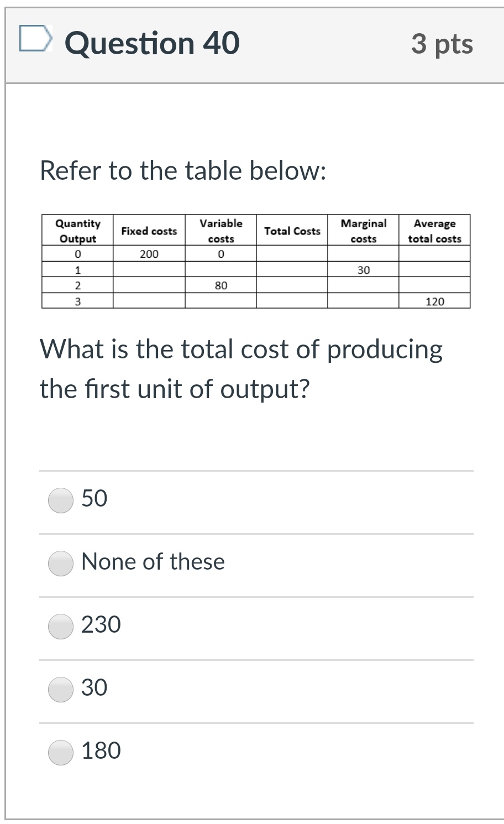Click the flag icon beside Question 40
504x824 pixels.
[x=35, y=40]
